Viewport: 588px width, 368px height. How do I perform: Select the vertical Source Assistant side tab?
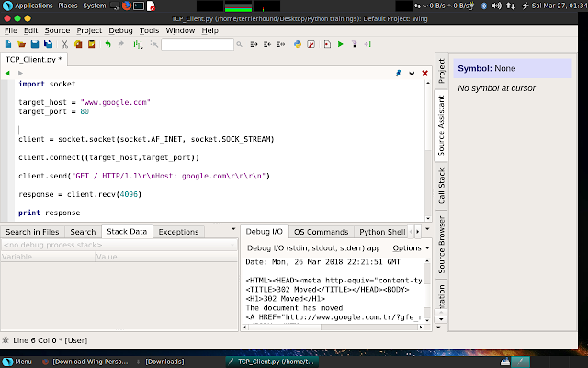[x=441, y=125]
